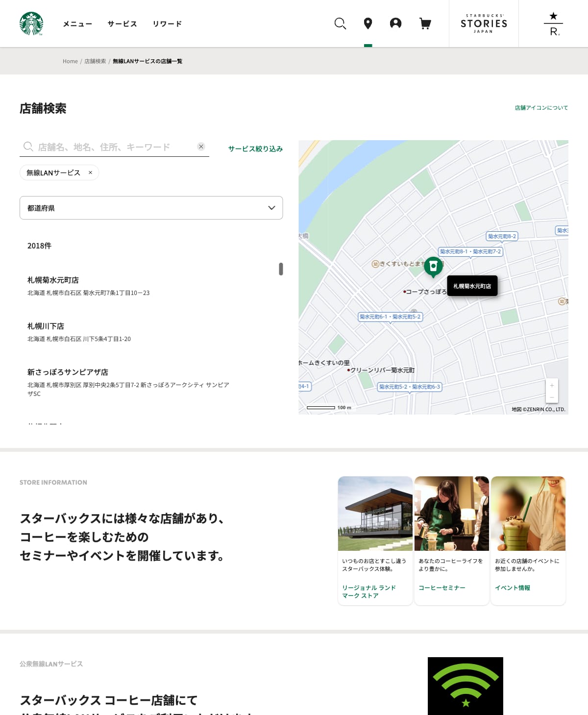Click 菊水元町8-1・菊水元町7-2 map label
Screen dimensions: 588x715
(x=470, y=251)
